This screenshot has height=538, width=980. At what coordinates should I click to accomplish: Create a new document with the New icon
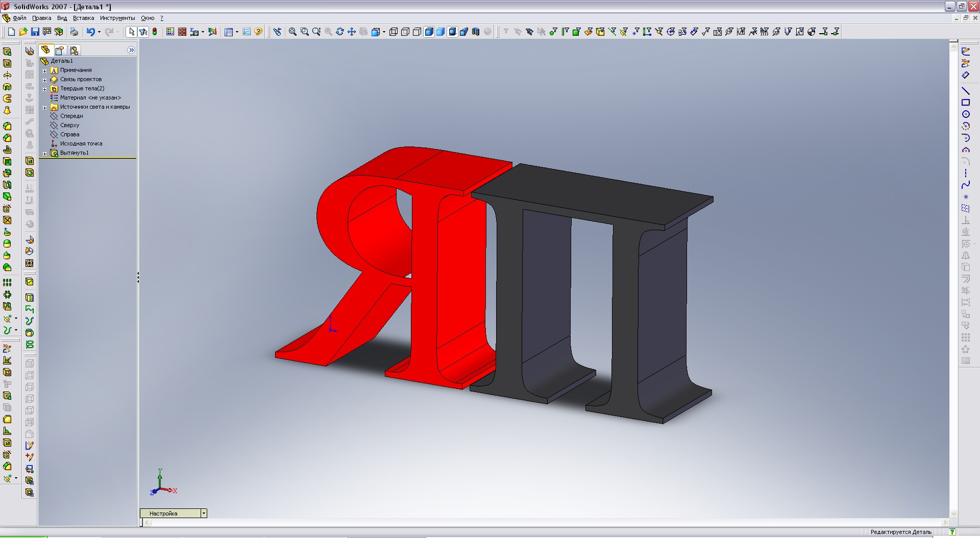(11, 32)
